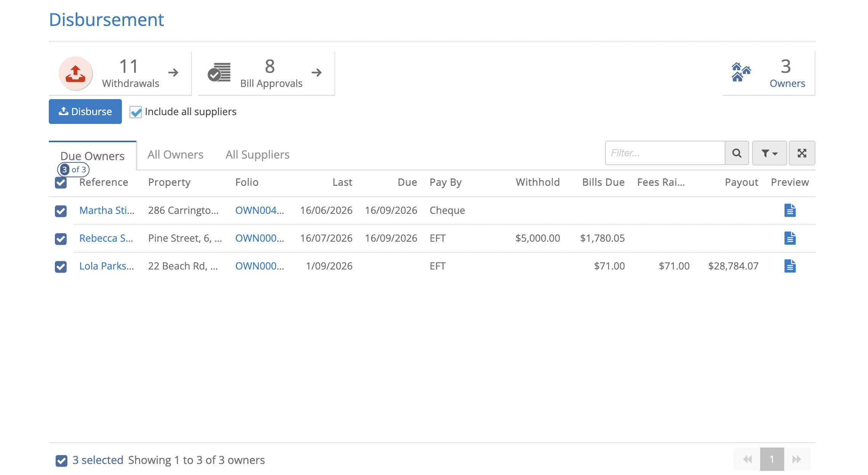Click Cheque pay-by cell
The width and height of the screenshot is (868, 475).
(447, 210)
